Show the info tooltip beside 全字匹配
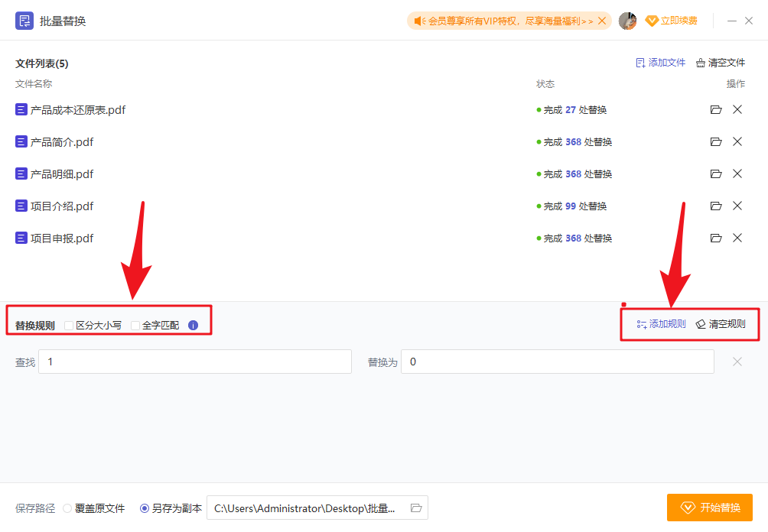 193,325
